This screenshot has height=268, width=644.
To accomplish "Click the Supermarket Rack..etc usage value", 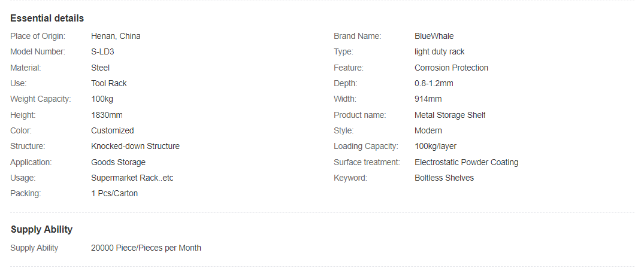I will tap(132, 178).
